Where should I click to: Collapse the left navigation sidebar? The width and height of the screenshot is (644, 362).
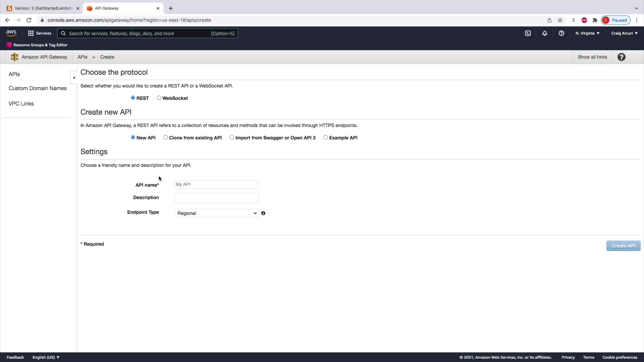(x=74, y=77)
